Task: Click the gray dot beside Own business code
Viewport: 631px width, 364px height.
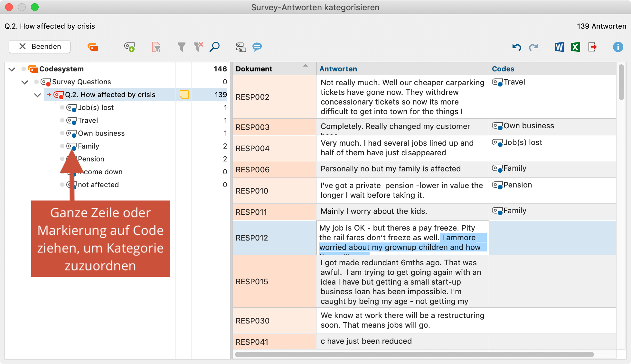Action: click(x=62, y=133)
